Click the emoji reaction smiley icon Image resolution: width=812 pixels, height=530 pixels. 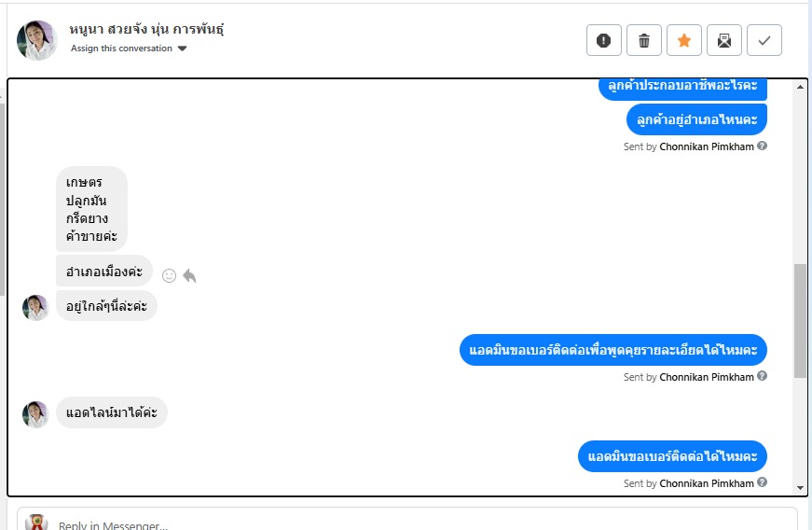(x=170, y=275)
